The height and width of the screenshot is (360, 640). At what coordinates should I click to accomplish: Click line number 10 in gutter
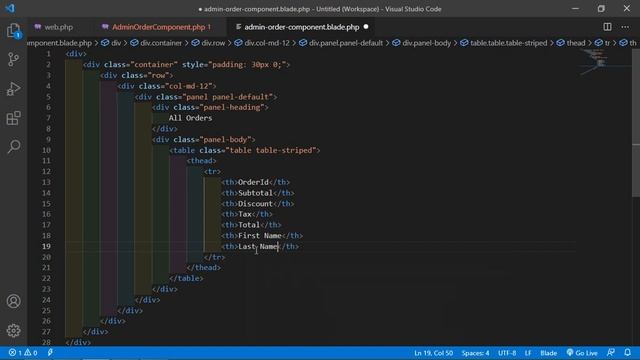46,150
